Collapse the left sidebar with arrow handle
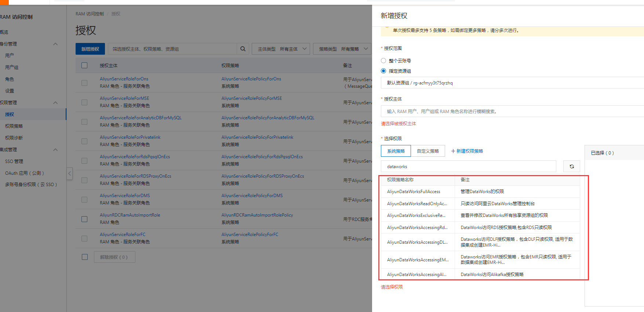 (x=69, y=173)
